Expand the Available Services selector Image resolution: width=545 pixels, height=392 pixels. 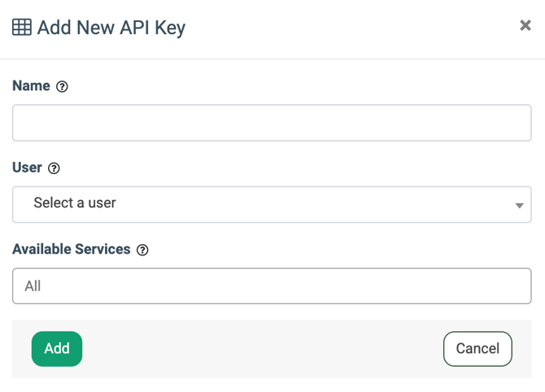pyautogui.click(x=272, y=286)
